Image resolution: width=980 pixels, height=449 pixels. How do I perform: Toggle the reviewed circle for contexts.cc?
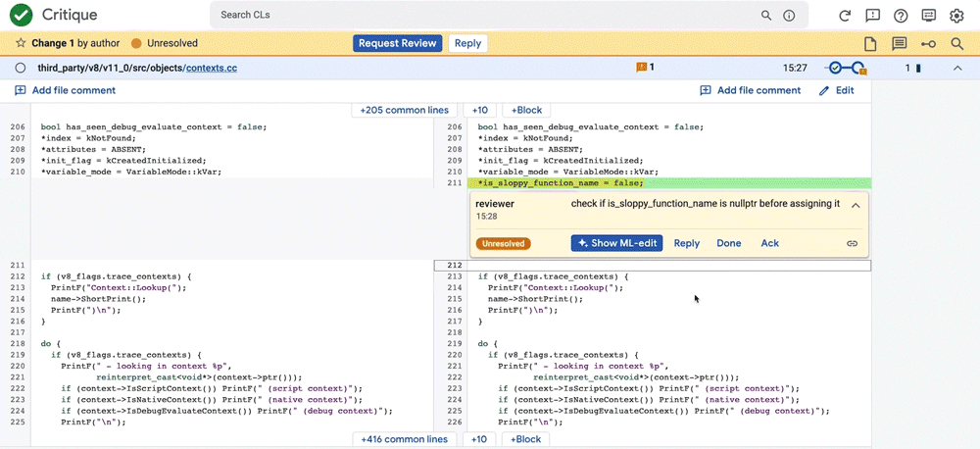coord(20,68)
